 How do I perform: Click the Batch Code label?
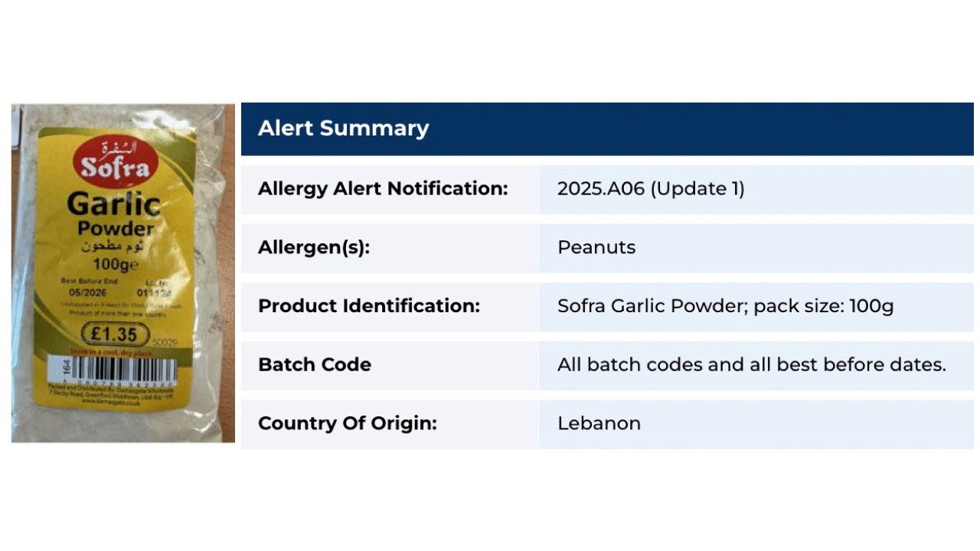tap(315, 364)
